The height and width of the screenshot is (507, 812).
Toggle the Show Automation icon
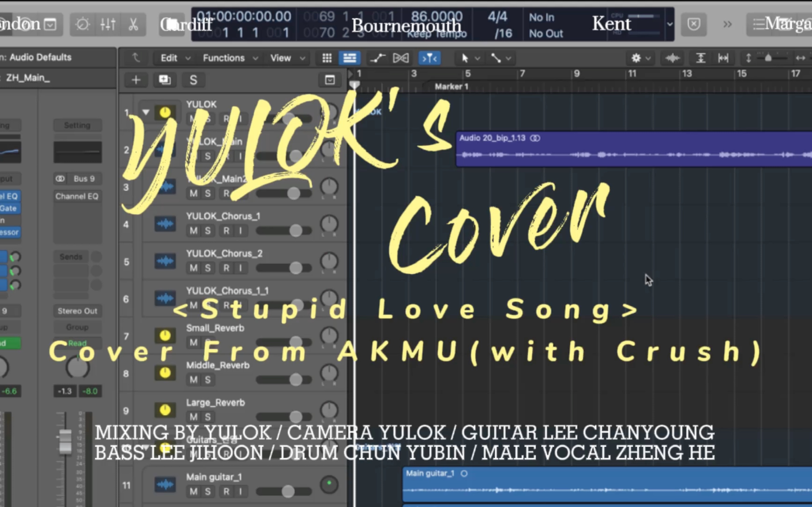click(x=378, y=58)
